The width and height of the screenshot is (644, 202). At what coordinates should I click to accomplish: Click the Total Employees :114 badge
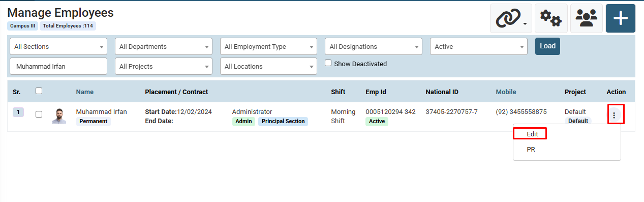click(68, 25)
